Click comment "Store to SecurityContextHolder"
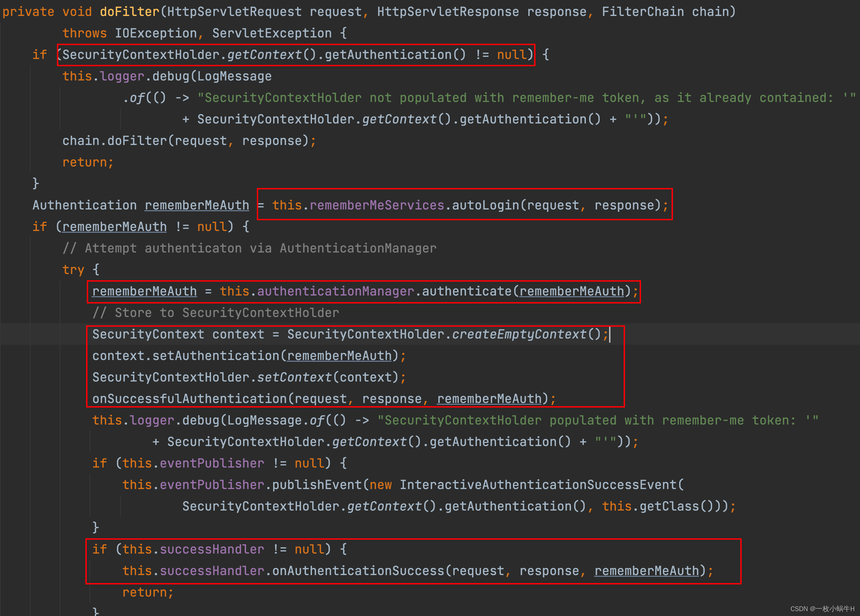The height and width of the screenshot is (616, 860). click(216, 313)
